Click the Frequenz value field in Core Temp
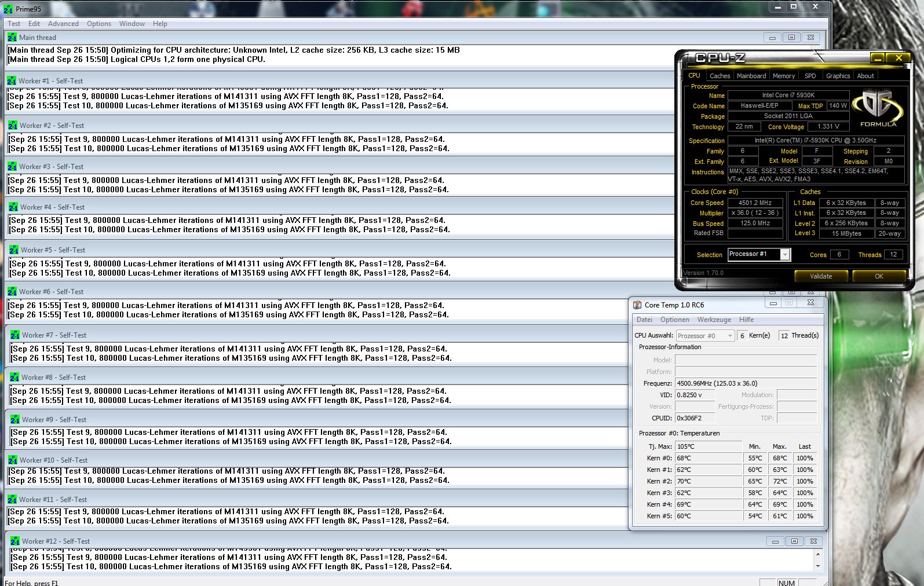924x586 pixels. [x=746, y=383]
